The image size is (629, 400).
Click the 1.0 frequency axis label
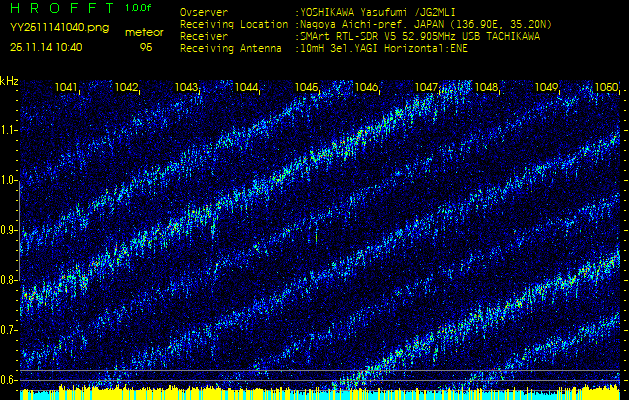click(9, 180)
